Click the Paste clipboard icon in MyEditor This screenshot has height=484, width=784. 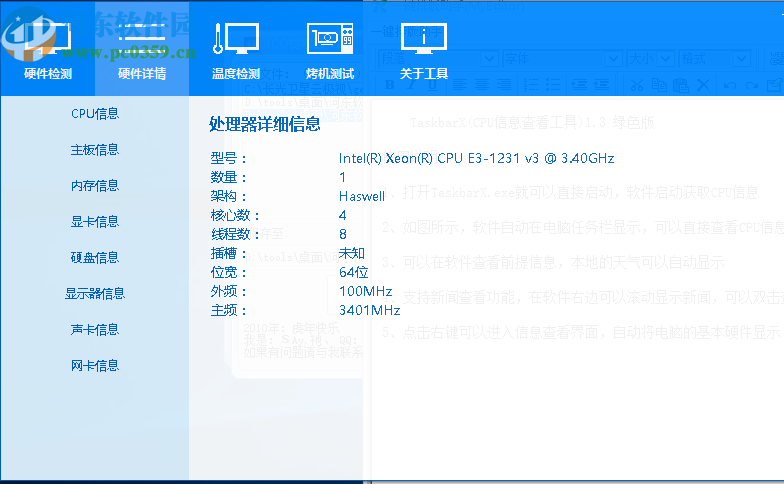tap(680, 85)
